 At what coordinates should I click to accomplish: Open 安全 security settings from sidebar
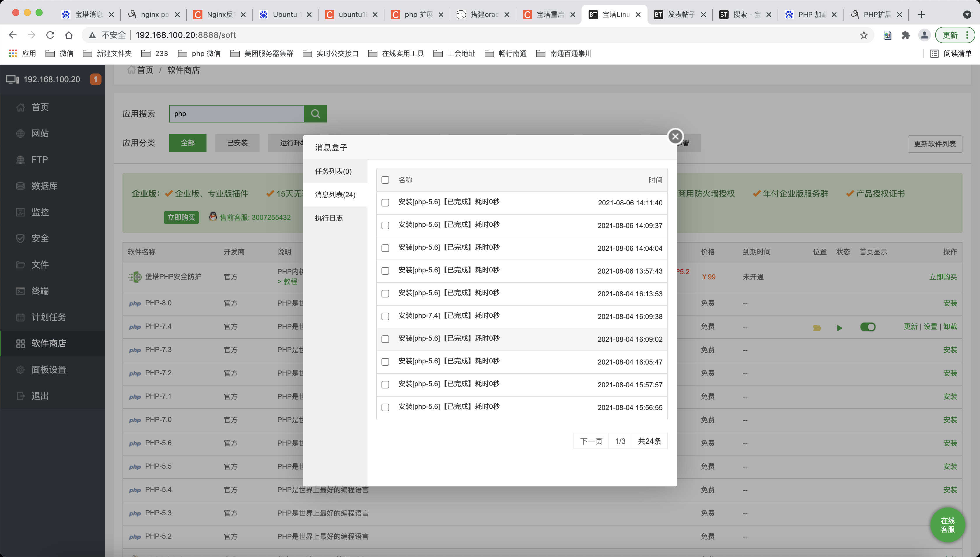(39, 238)
